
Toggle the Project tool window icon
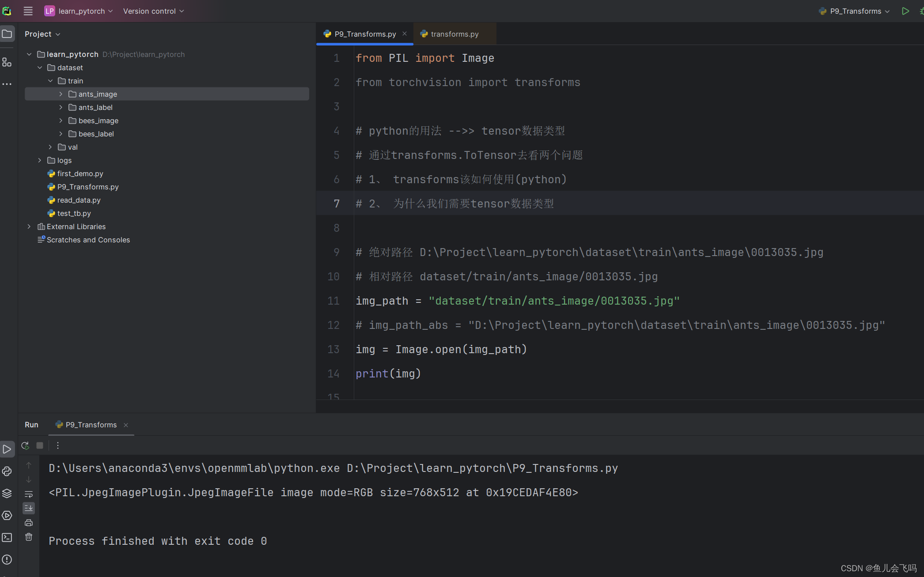(x=7, y=34)
